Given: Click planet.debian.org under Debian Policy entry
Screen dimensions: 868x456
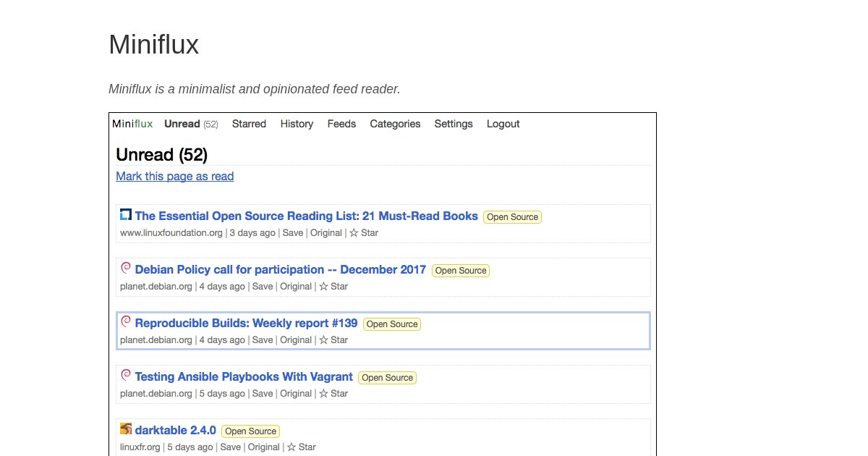Looking at the screenshot, I should [156, 287].
